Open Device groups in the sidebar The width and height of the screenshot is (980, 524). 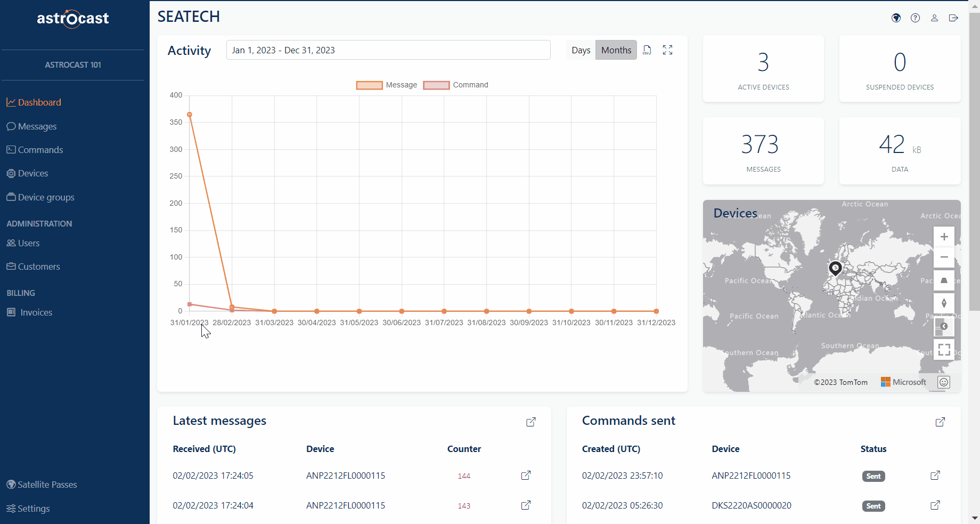pos(46,197)
